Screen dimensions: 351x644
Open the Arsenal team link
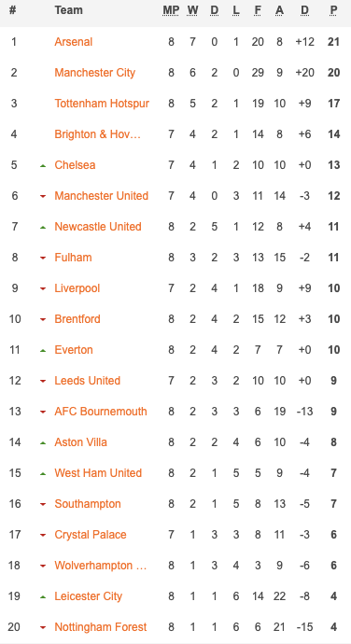(x=74, y=42)
